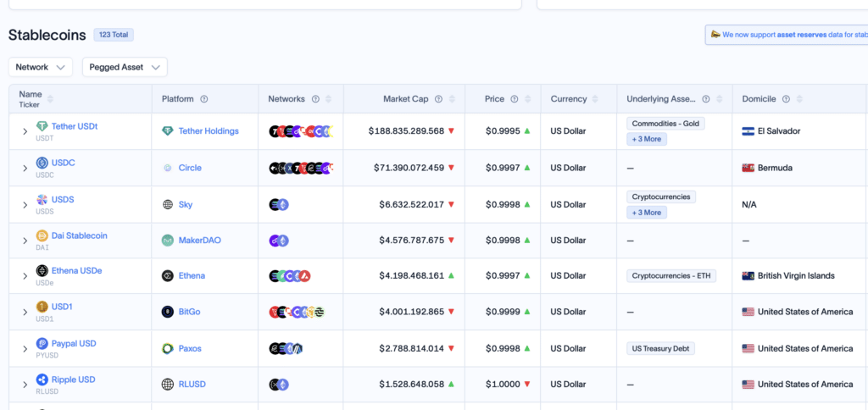Click the Price column info icon
The width and height of the screenshot is (868, 410).
click(515, 99)
